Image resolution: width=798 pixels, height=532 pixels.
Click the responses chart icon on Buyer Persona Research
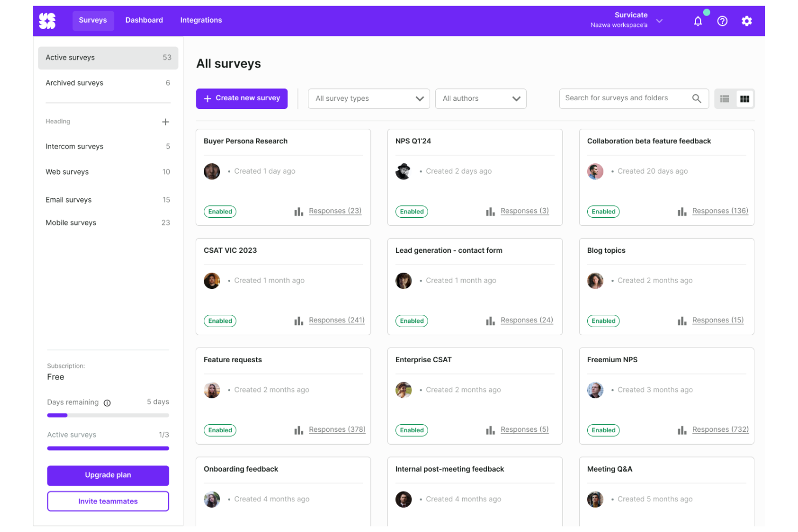(x=299, y=211)
